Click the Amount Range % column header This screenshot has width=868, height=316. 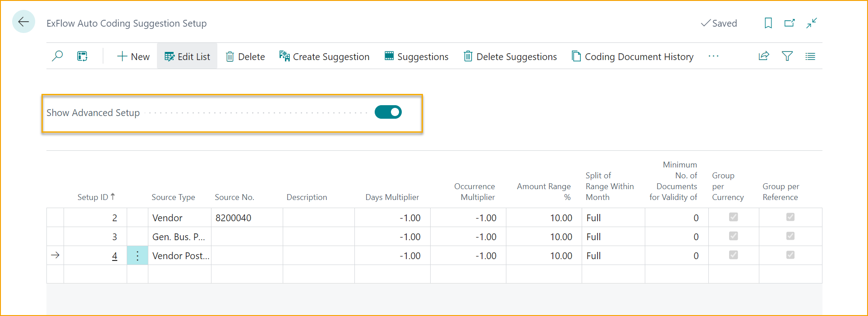tap(544, 192)
